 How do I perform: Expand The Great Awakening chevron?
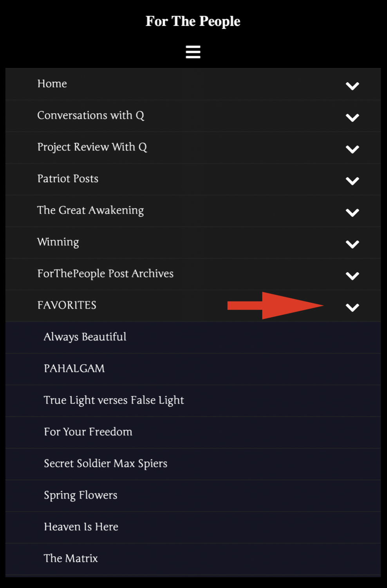tap(352, 212)
